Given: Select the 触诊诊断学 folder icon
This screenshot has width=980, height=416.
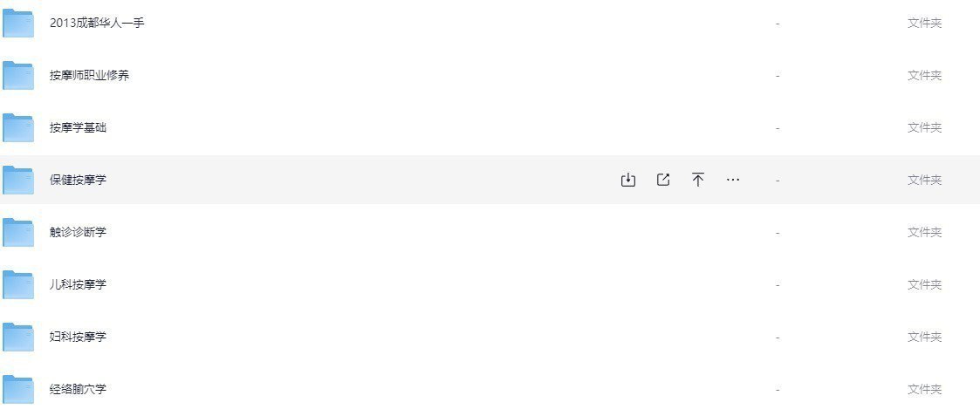Looking at the screenshot, I should tap(18, 232).
